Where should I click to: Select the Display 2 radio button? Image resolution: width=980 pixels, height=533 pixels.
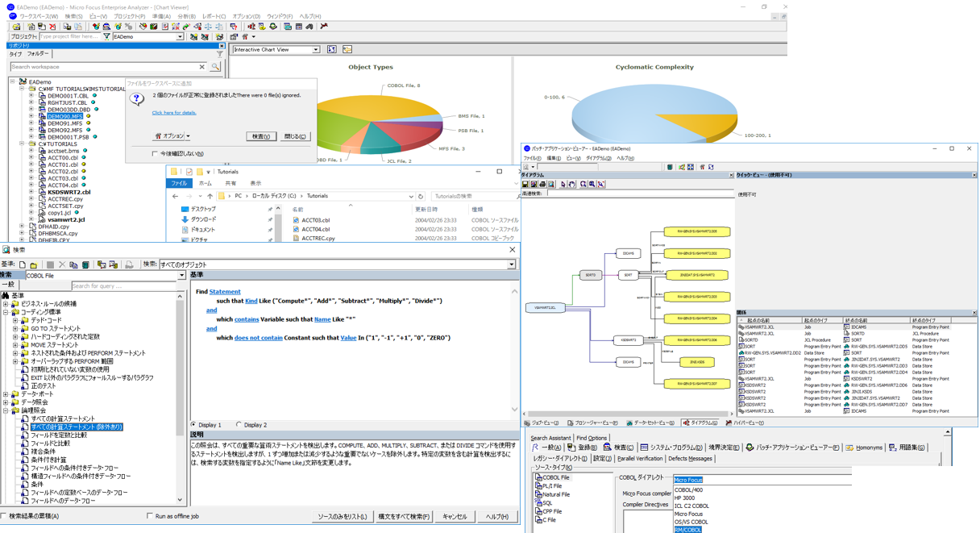click(x=239, y=425)
